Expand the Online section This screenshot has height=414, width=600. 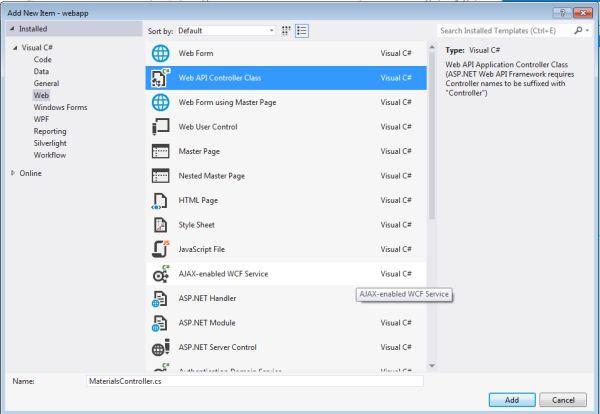(13, 173)
